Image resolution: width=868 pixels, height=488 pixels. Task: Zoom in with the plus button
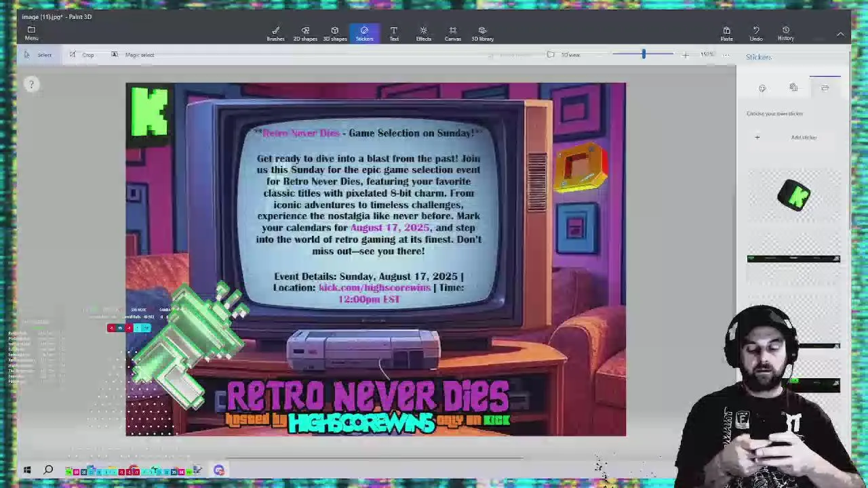(686, 55)
